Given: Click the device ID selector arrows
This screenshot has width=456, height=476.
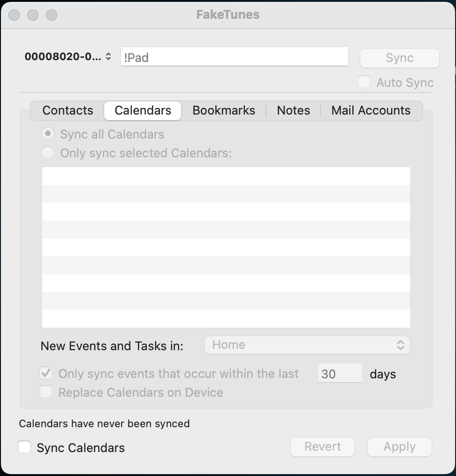Looking at the screenshot, I should [108, 56].
